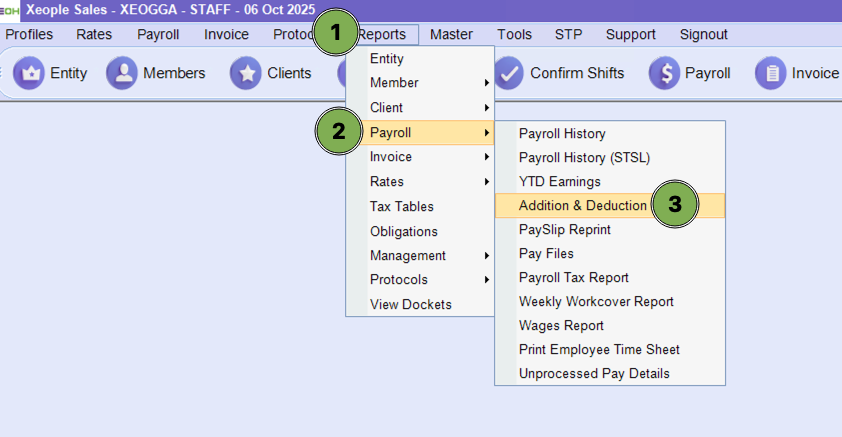Open the Rates reports submenu
The width and height of the screenshot is (842, 437).
(x=420, y=181)
